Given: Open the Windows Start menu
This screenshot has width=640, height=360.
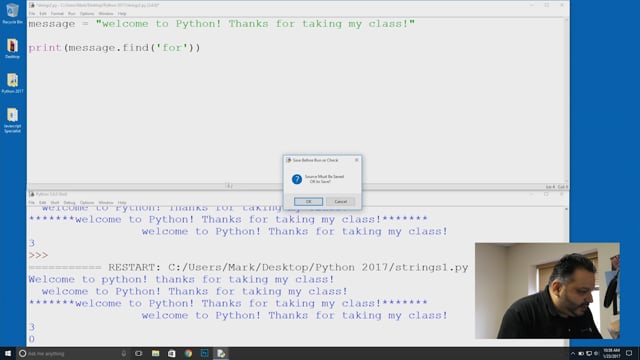Looking at the screenshot, I should (8, 353).
